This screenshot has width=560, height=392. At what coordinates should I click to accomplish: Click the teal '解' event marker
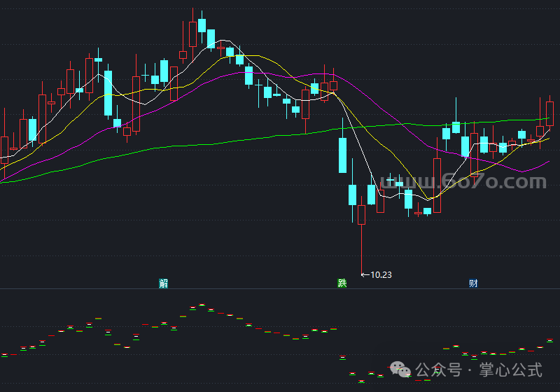[163, 283]
